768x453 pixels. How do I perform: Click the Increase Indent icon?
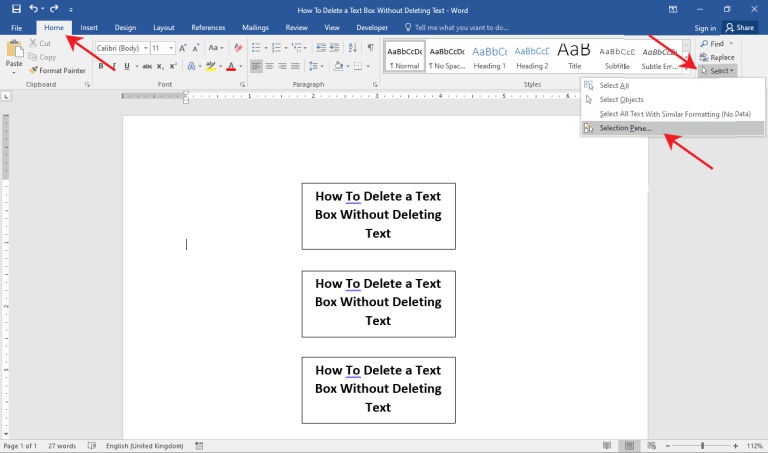(x=334, y=48)
